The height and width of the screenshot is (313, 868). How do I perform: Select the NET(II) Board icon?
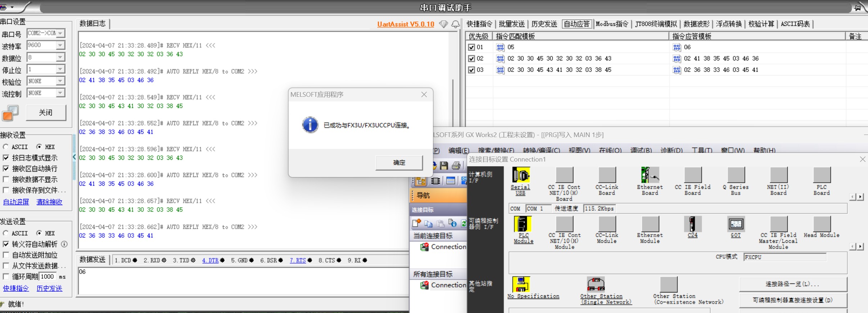coord(779,175)
